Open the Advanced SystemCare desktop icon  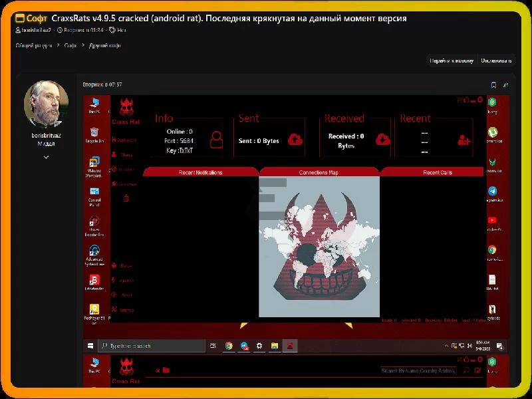[94, 255]
